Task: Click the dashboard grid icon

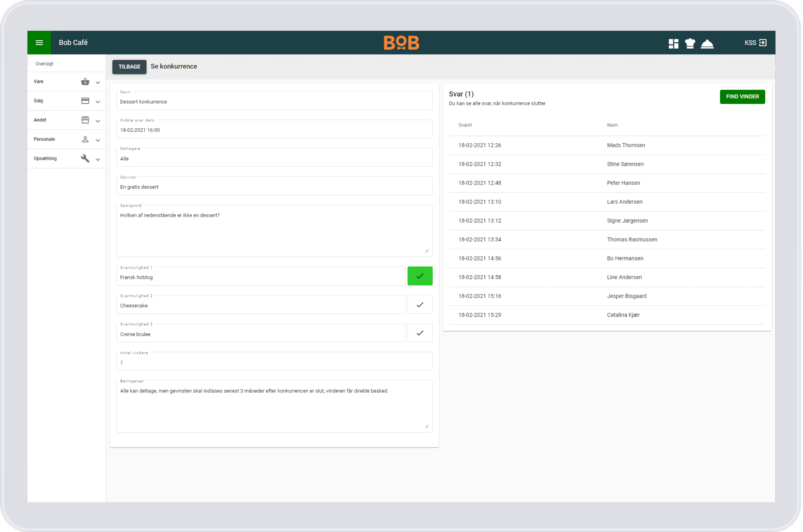Action: point(673,43)
